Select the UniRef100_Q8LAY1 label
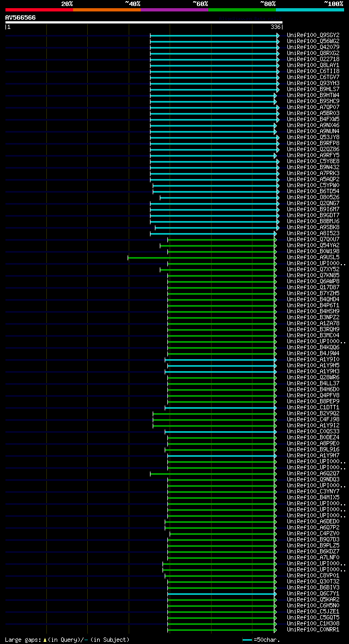Viewport: 349px width, 644px height. [x=313, y=65]
